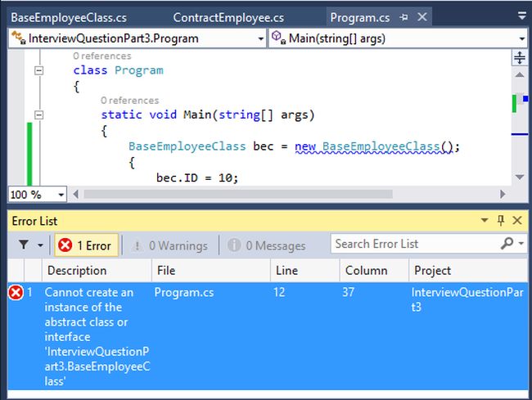Click the red error icon in row 1
532x400 pixels.
tap(16, 293)
